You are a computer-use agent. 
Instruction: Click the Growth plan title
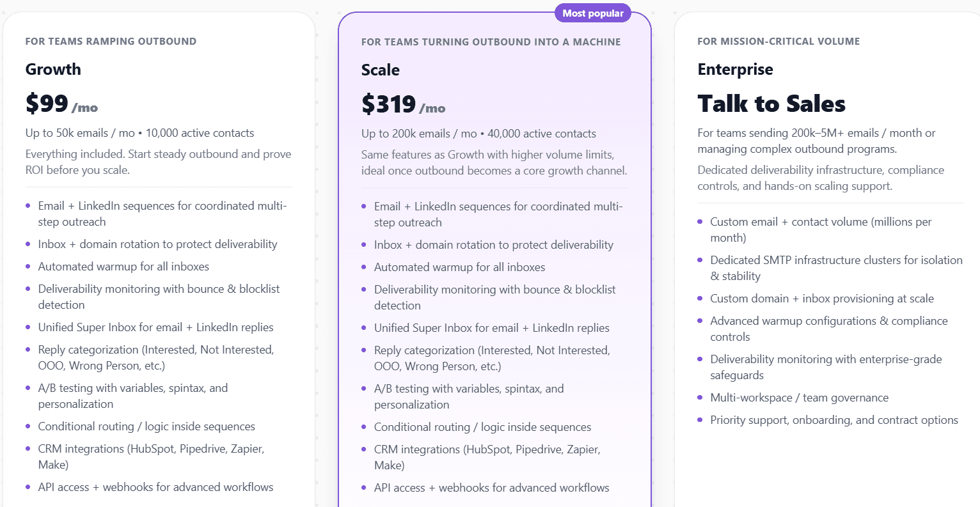point(53,69)
